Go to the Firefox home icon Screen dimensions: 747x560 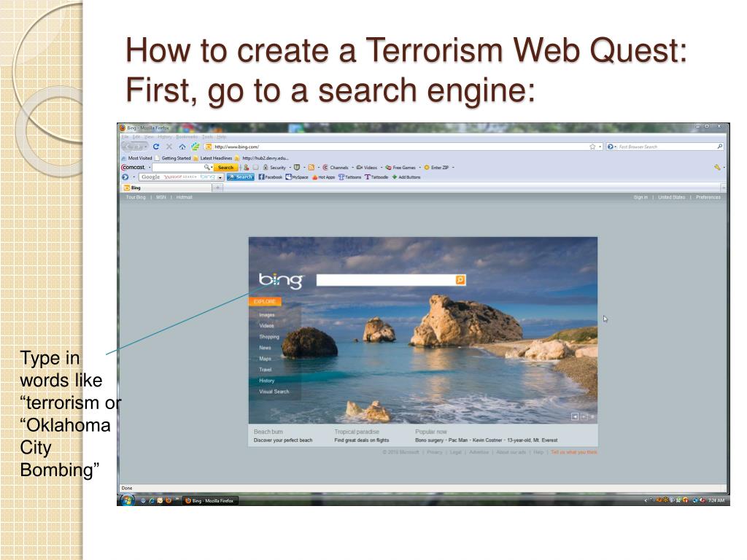(x=182, y=147)
